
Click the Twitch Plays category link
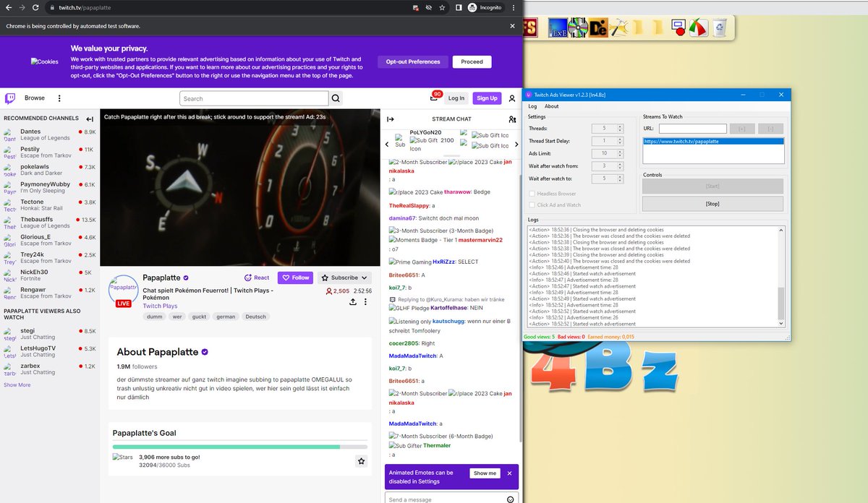160,306
